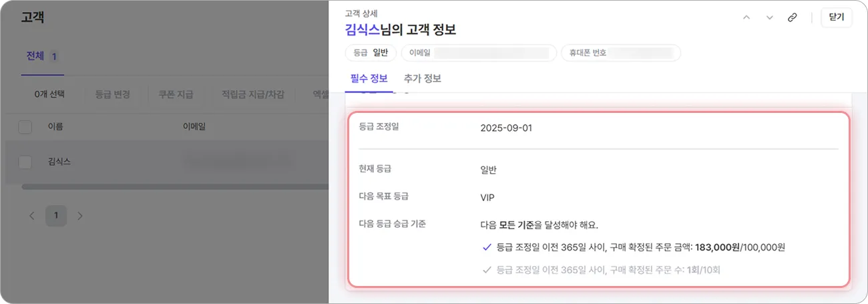
Task: Go to previous page with left chevron
Action: [31, 216]
